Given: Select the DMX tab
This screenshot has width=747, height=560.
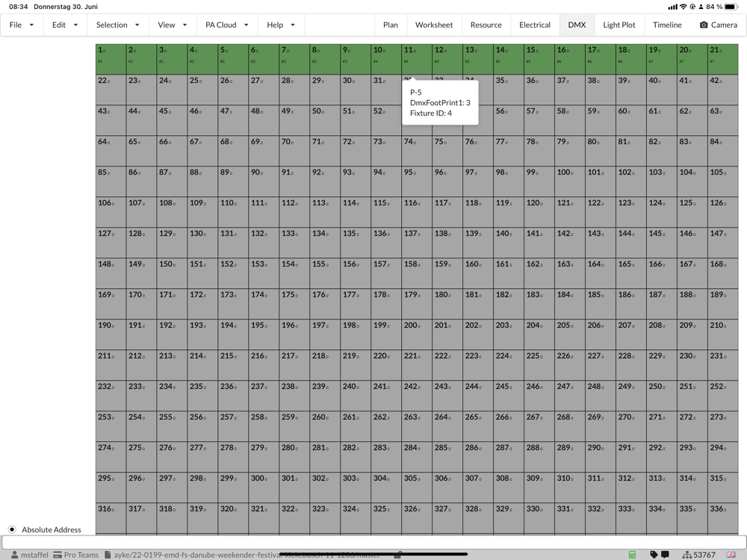Looking at the screenshot, I should pyautogui.click(x=577, y=25).
